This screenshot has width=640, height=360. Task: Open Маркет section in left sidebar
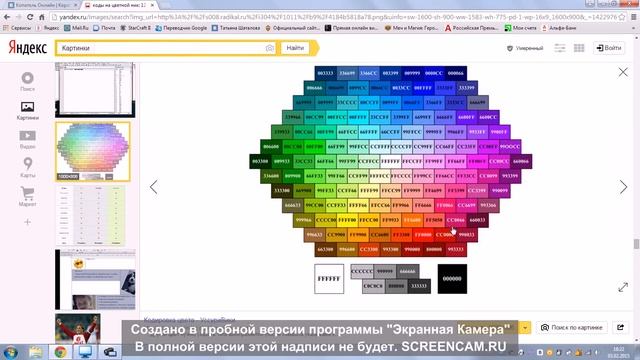click(x=27, y=196)
